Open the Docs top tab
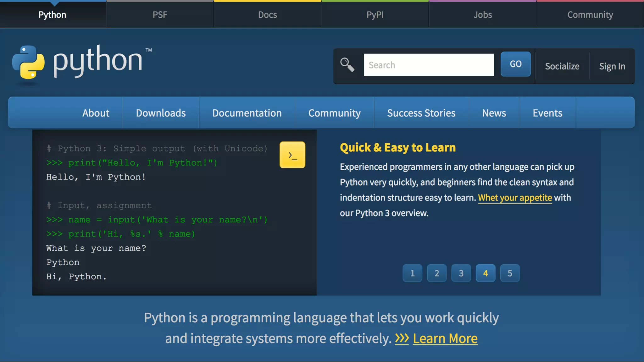 (x=267, y=15)
